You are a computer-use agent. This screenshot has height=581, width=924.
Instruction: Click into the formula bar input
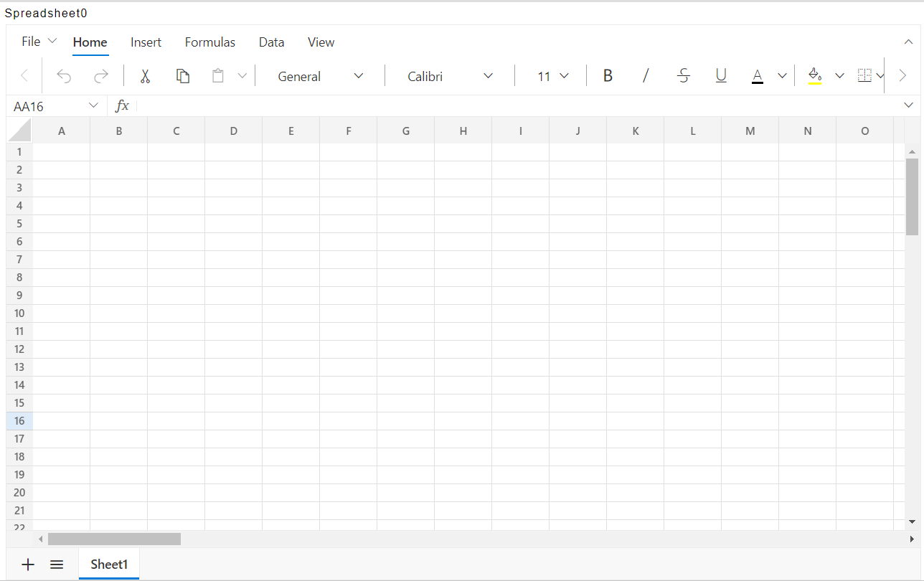tap(517, 106)
